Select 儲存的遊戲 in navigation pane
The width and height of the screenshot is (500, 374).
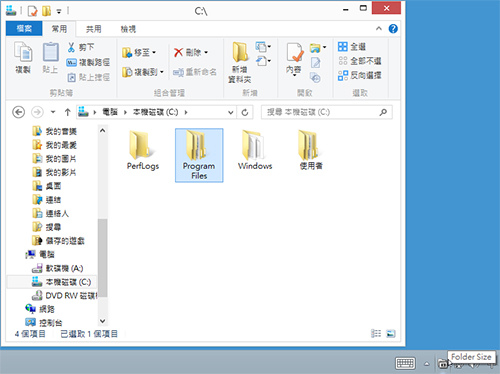tap(58, 241)
